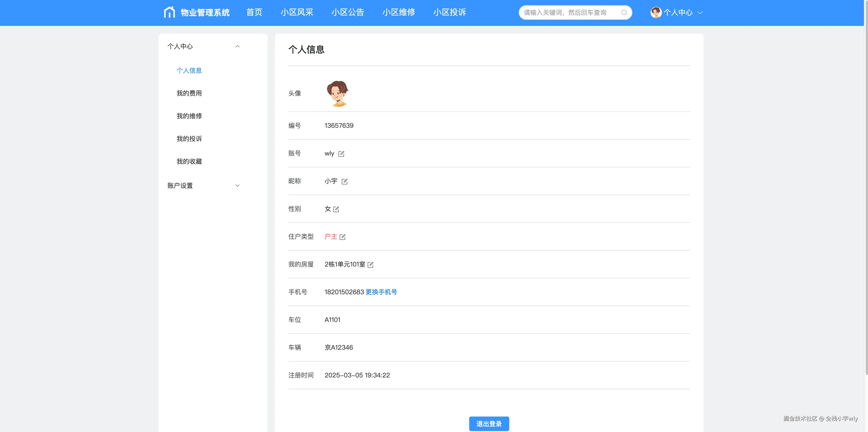The image size is (868, 432).
Task: Click the small avatar icon in top bar
Action: (x=656, y=13)
